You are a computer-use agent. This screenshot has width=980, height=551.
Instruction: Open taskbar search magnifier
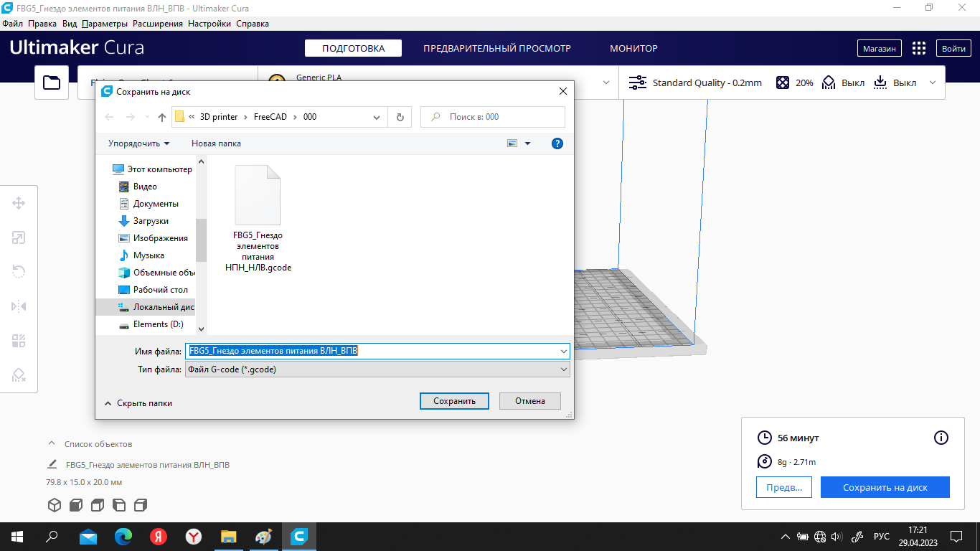(x=52, y=536)
